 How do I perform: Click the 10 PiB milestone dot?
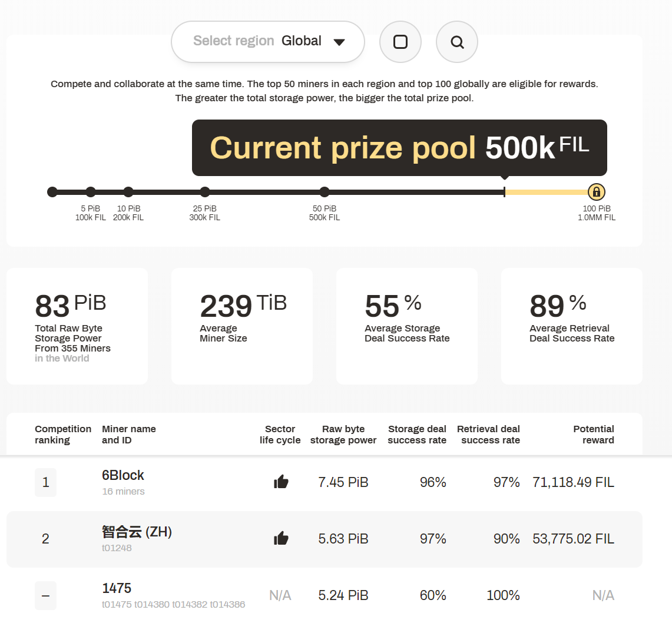(128, 192)
